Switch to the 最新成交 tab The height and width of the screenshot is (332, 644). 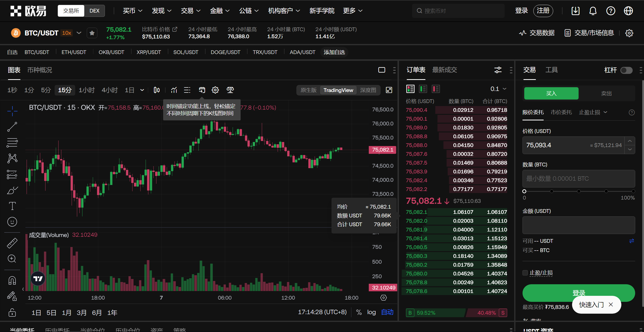(445, 70)
